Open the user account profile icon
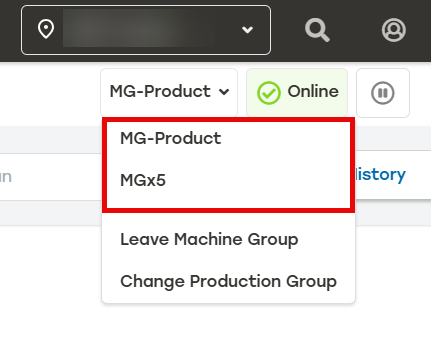This screenshot has width=431, height=361. pyautogui.click(x=394, y=30)
